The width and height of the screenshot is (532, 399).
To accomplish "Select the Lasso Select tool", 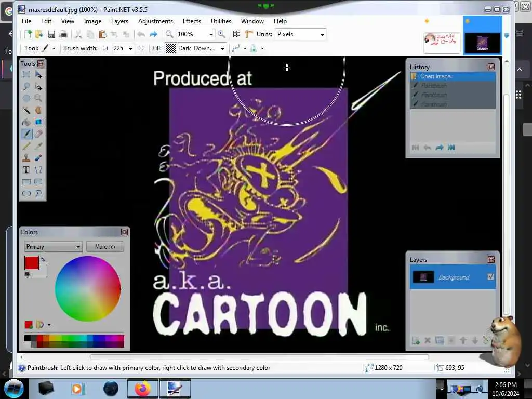I will [26, 87].
